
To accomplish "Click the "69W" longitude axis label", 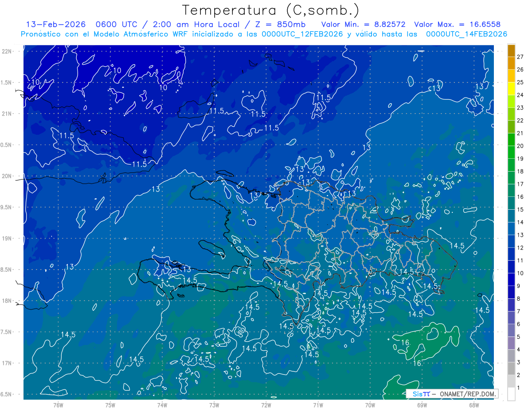I will [422, 405].
